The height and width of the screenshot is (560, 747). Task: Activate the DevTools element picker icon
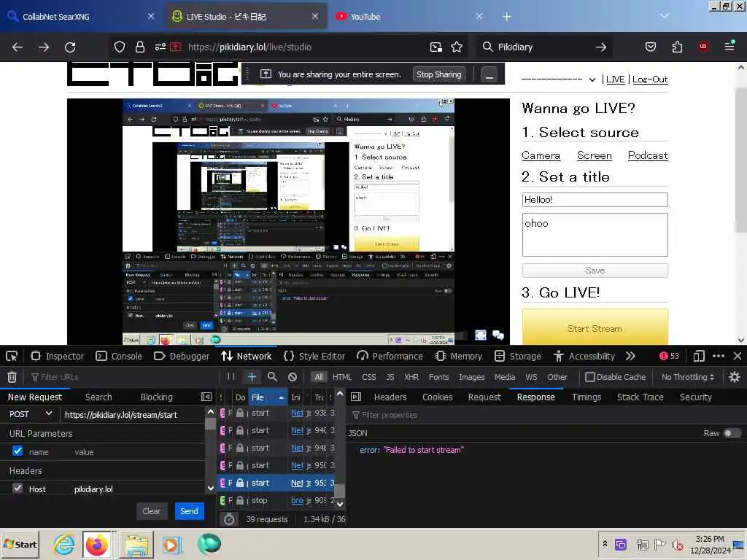point(12,356)
